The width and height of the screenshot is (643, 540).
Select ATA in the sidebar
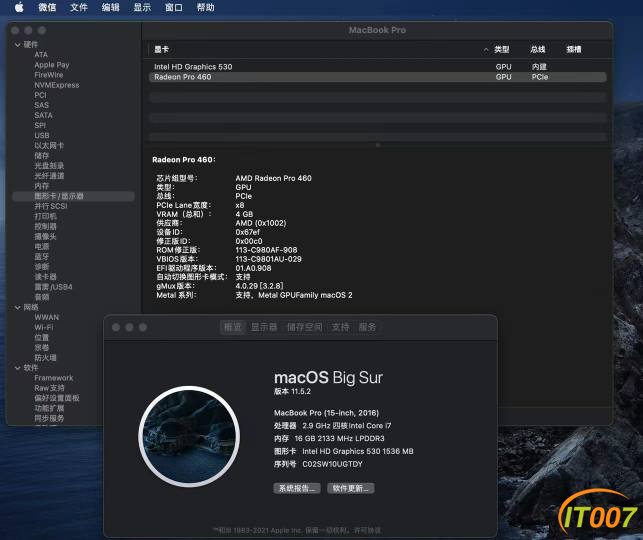click(41, 55)
